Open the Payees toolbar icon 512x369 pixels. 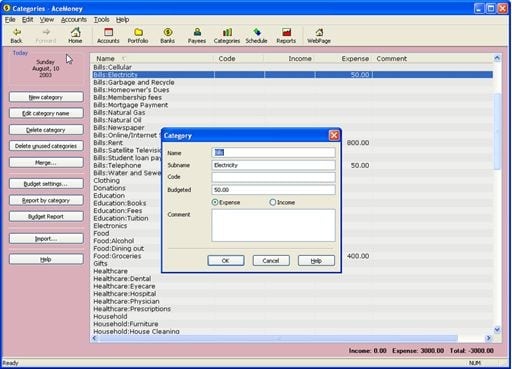click(197, 36)
